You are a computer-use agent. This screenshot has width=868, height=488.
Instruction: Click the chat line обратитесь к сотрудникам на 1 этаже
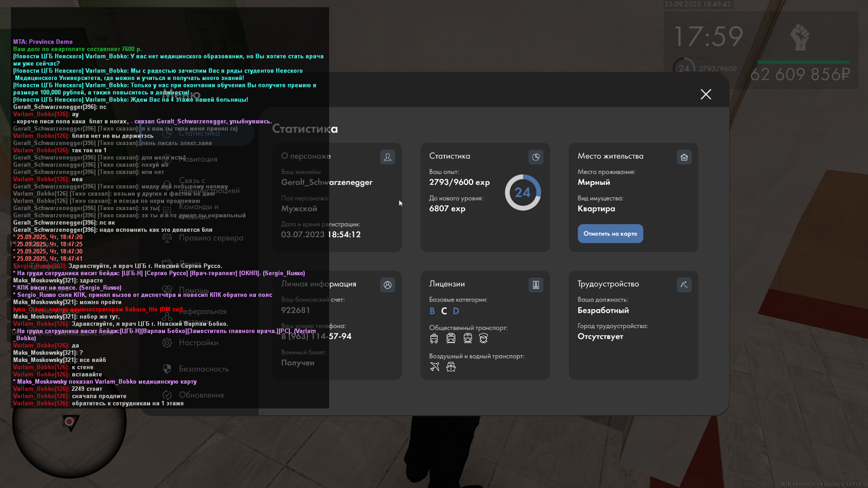(98, 403)
